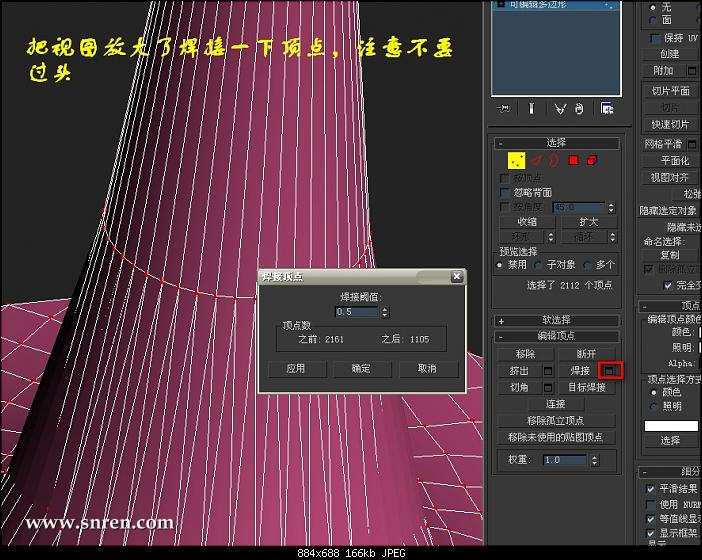Click the 焊接阈值 value field
The image size is (702, 560).
point(358,312)
